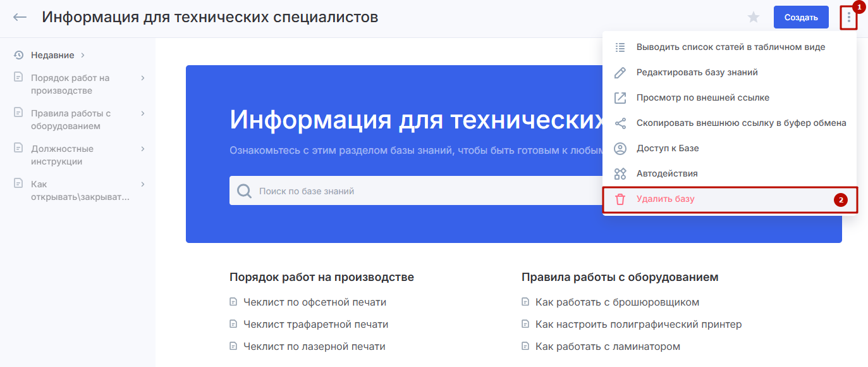The height and width of the screenshot is (367, 868).
Task: Open Как открывать\закрывать sidebar item
Action: [x=80, y=190]
